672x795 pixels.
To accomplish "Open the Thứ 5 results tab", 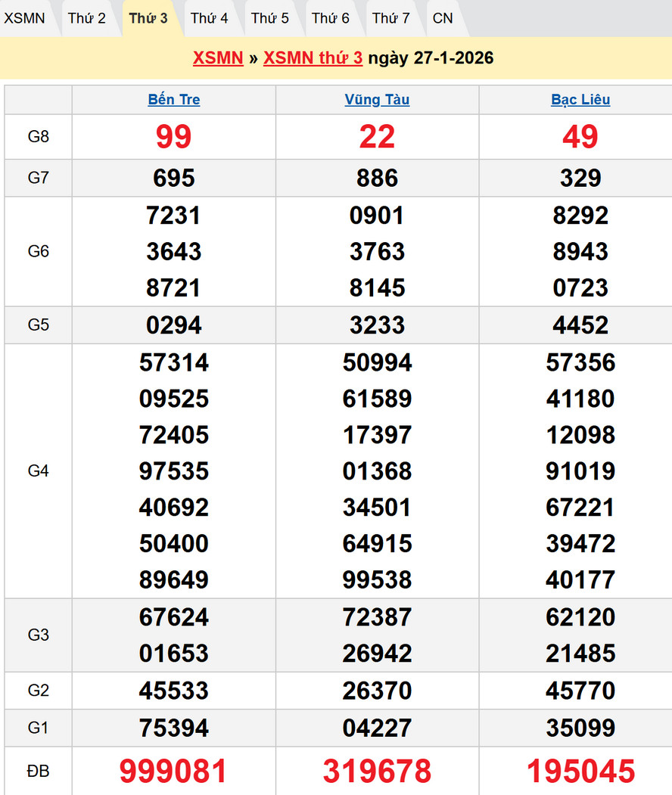I will coord(270,18).
